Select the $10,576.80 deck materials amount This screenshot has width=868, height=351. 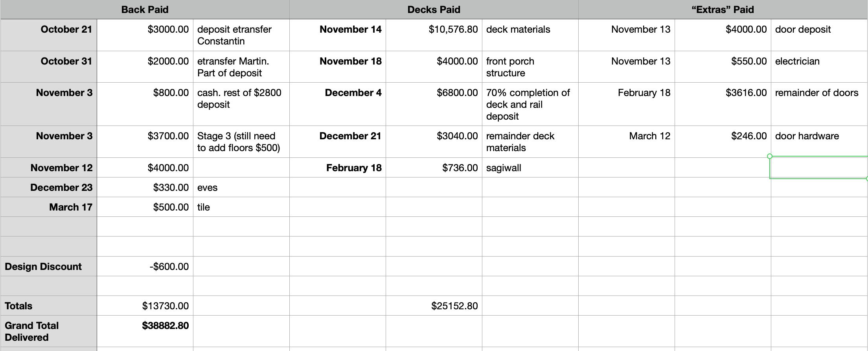[453, 30]
